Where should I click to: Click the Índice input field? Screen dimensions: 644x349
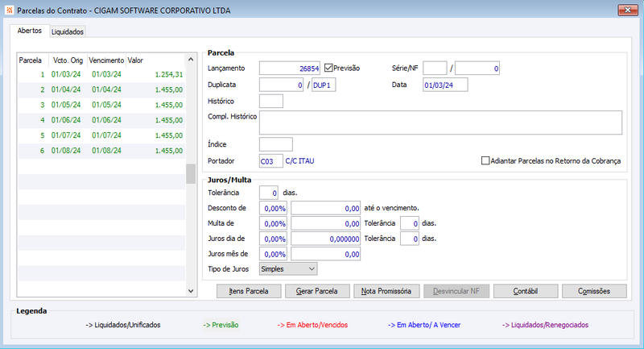click(x=276, y=144)
